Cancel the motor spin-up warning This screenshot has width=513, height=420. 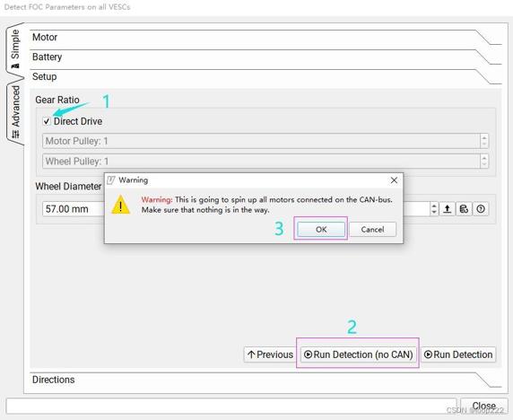[x=372, y=229]
